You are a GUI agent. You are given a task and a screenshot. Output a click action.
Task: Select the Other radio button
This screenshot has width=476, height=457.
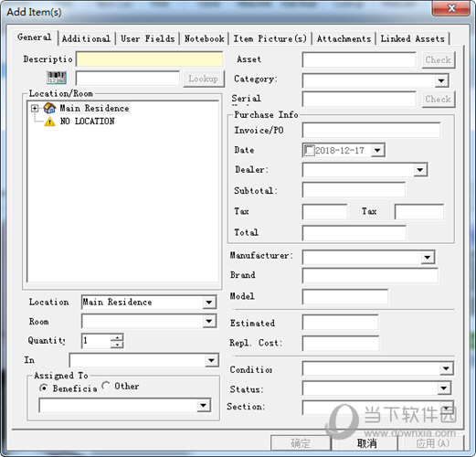[106, 386]
